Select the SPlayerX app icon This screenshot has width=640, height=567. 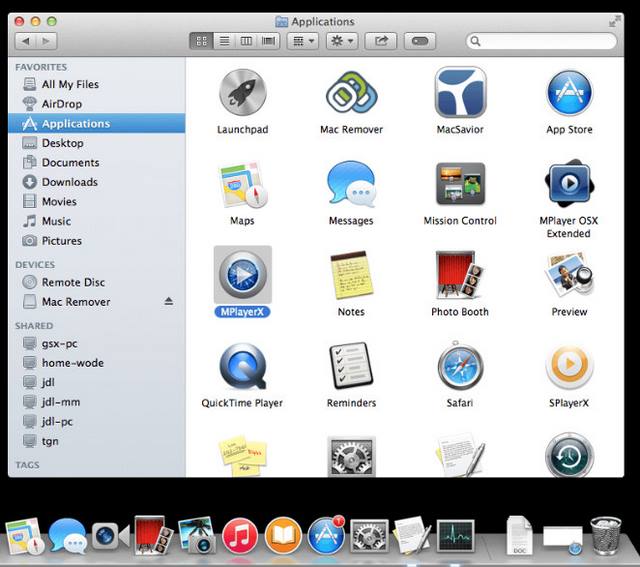(x=569, y=367)
